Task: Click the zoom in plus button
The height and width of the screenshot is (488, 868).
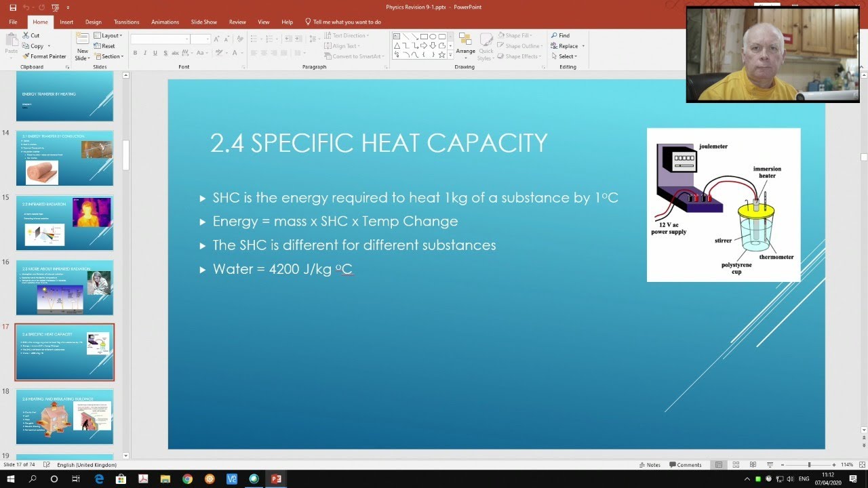Action: click(x=833, y=465)
